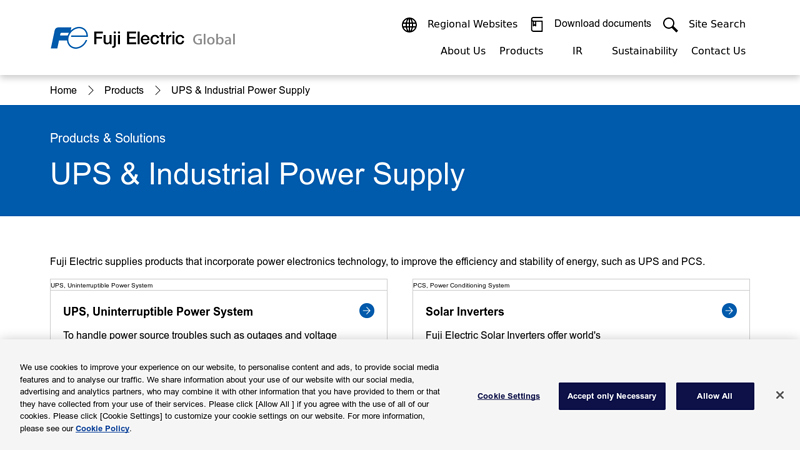
Task: Click the UPS & Industrial Power Supply page title
Action: point(257,174)
